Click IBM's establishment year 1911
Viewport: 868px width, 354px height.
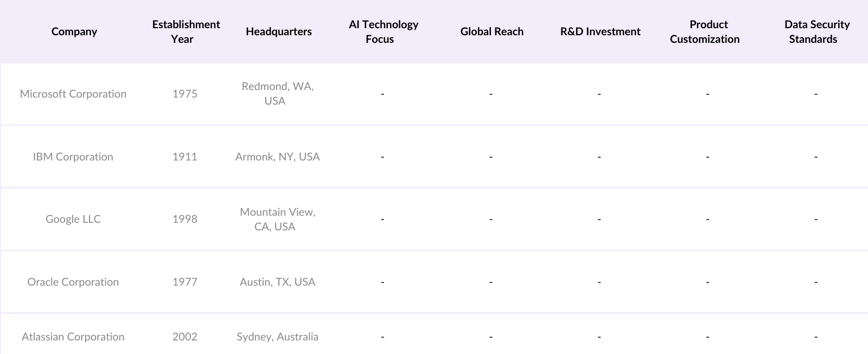pos(185,157)
